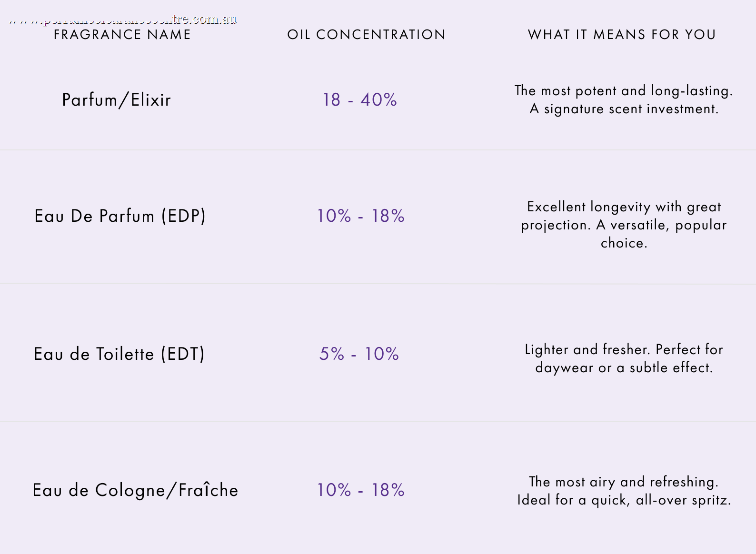This screenshot has width=756, height=554.
Task: Click the 5% - 10% concentration value
Action: (359, 354)
